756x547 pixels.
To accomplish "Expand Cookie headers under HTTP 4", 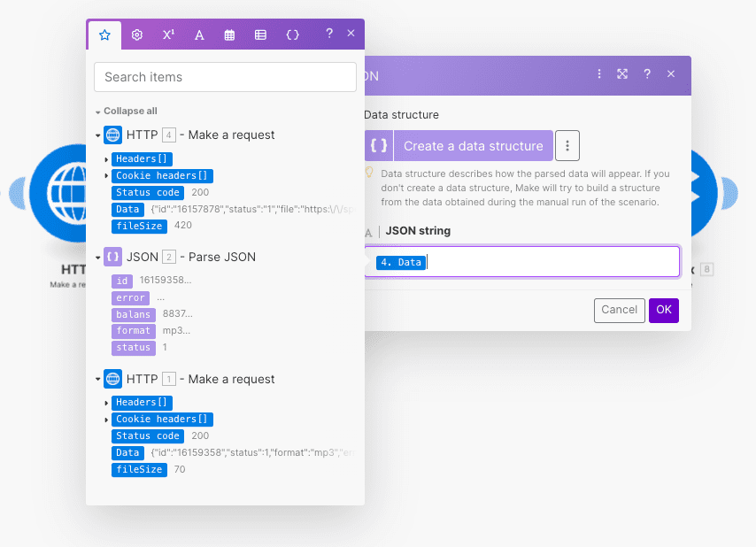I will (x=106, y=176).
